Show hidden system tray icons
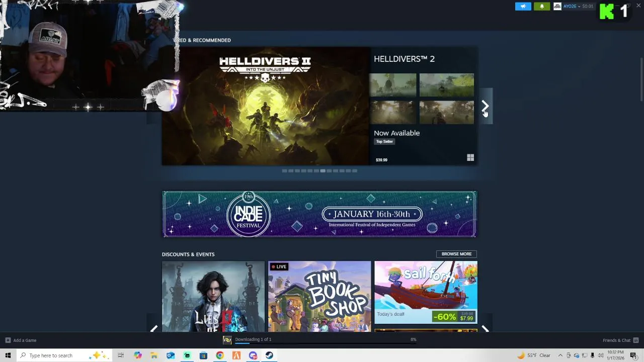The width and height of the screenshot is (644, 362). [560, 355]
